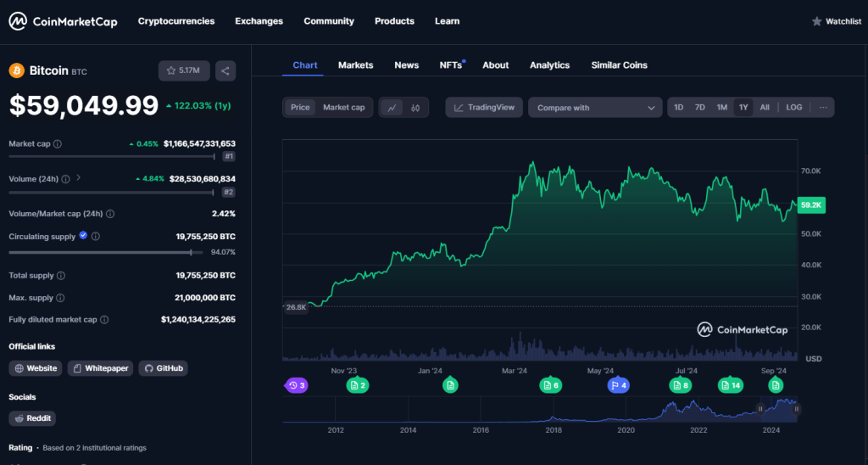Open the GitHub link

coord(164,368)
